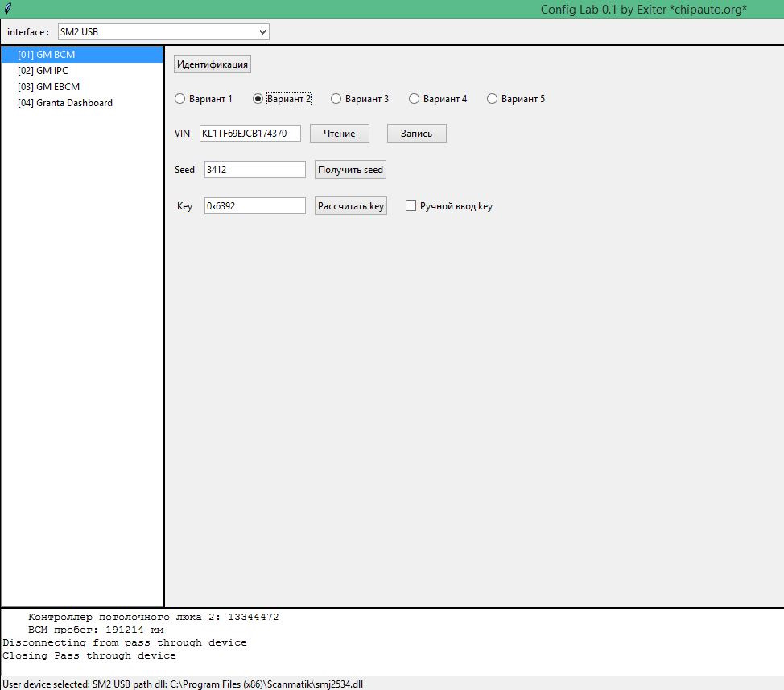Click the Closing Pass through device log line

pos(89,656)
